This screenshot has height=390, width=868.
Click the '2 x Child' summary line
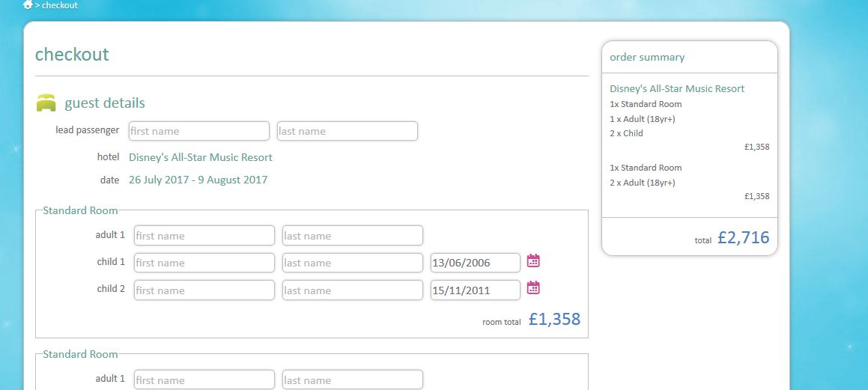click(x=627, y=133)
